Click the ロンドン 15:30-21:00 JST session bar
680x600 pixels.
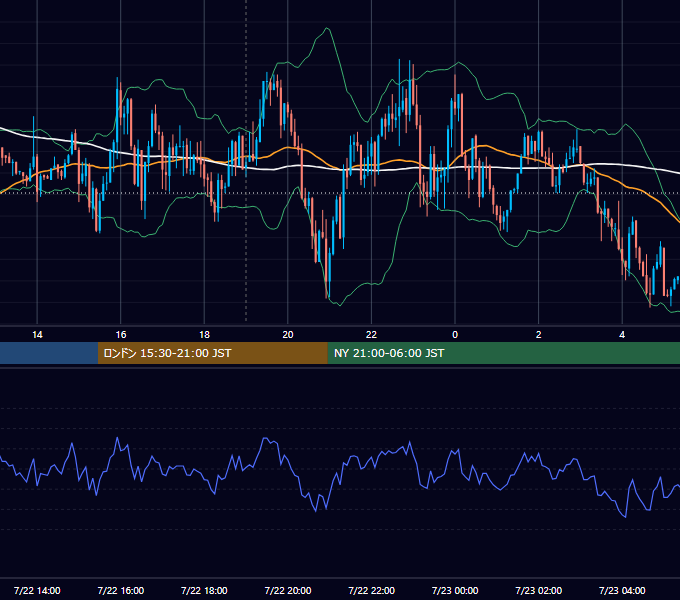212,353
